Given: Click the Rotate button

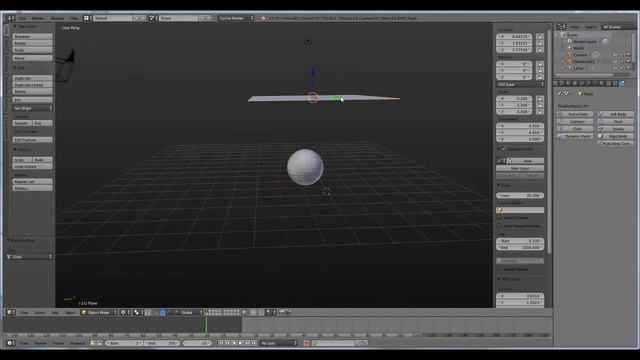Looking at the screenshot, I should coord(33,43).
